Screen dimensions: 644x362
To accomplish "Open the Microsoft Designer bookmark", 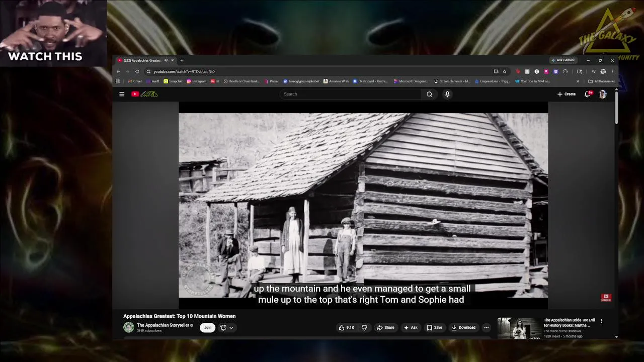I will pyautogui.click(x=411, y=81).
